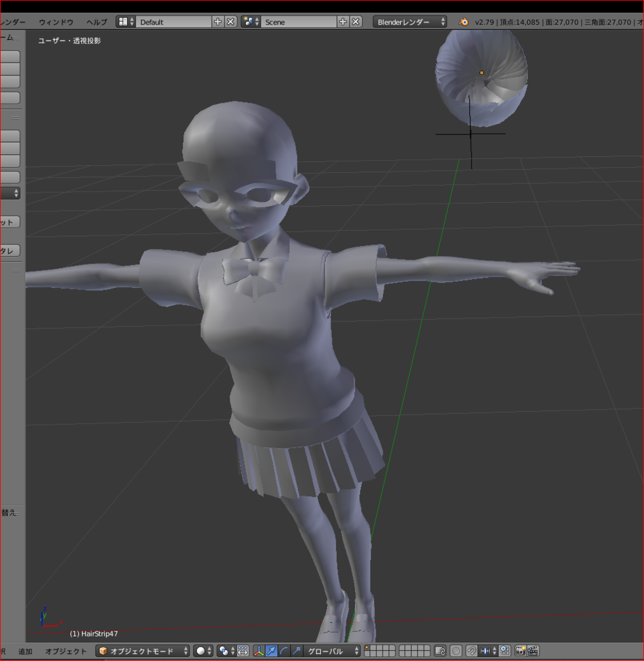The height and width of the screenshot is (661, 644).
Task: Click the Blender logo icon
Action: 463,22
